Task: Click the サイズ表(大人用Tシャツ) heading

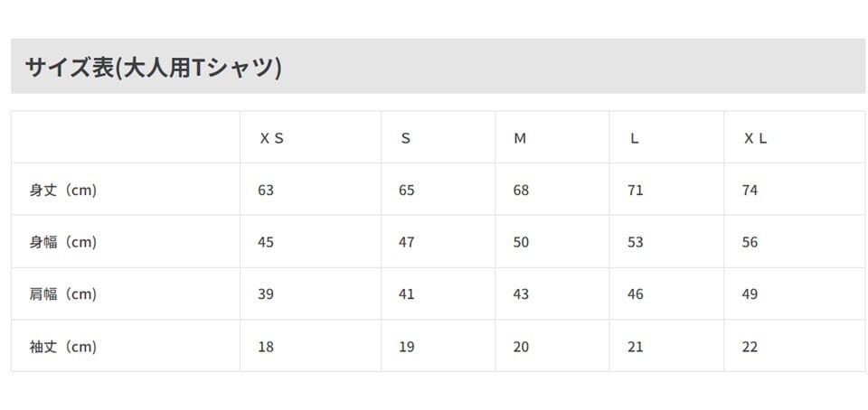Action: click(x=153, y=67)
